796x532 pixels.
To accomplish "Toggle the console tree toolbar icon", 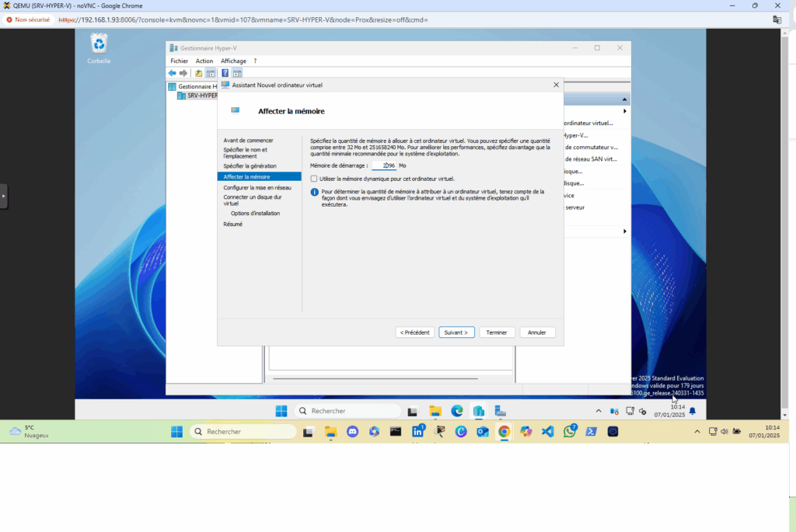I will tap(210, 73).
